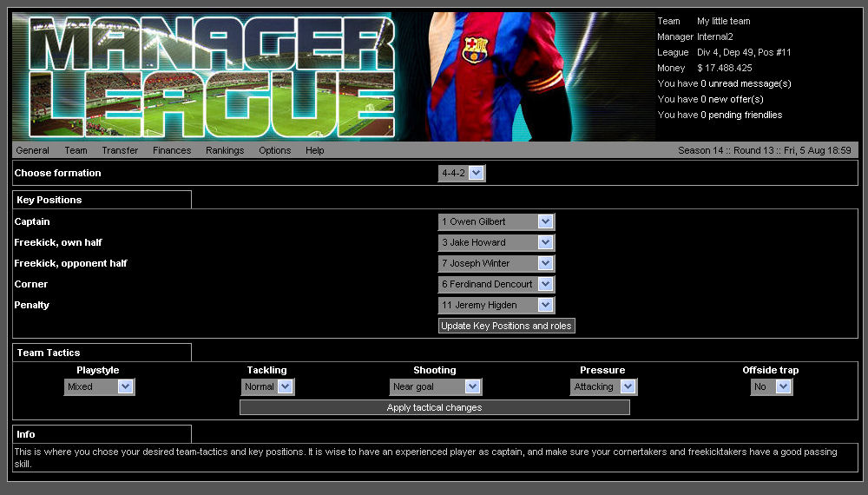Click Update Key Positions and roles button
The image size is (868, 495).
coord(507,326)
